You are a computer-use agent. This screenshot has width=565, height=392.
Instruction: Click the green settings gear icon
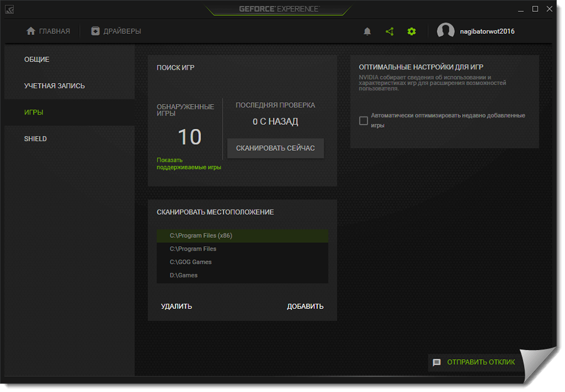(x=411, y=32)
